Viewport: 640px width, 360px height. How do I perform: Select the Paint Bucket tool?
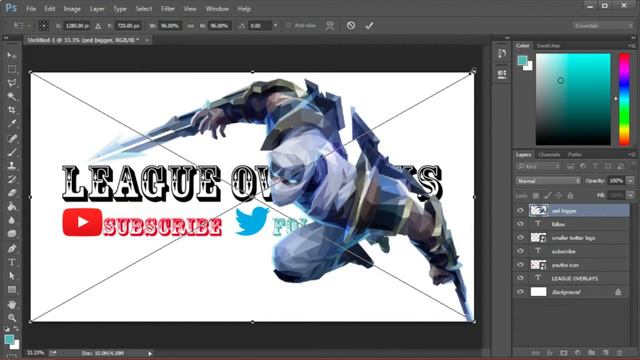[x=12, y=207]
